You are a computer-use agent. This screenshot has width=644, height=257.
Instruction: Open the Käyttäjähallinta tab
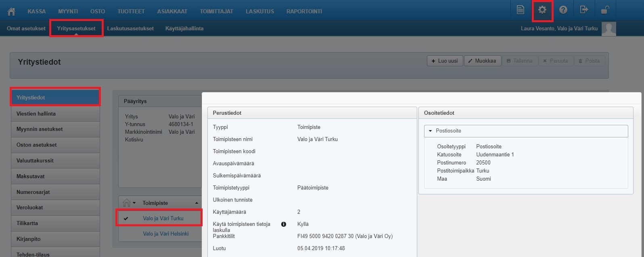point(184,29)
